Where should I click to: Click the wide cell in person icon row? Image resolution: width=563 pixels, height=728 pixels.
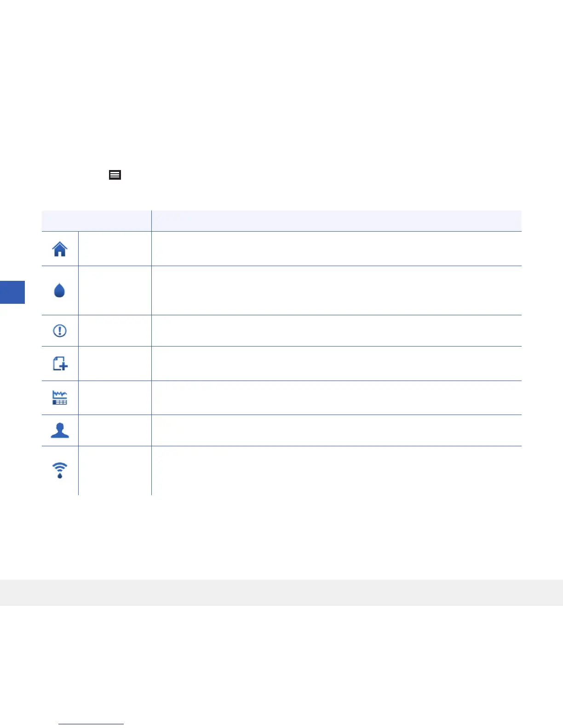click(x=336, y=431)
